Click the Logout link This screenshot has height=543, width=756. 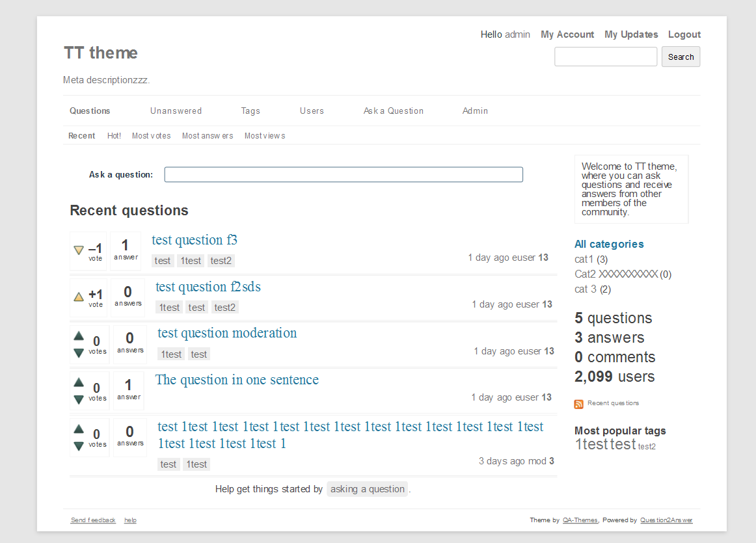point(684,34)
